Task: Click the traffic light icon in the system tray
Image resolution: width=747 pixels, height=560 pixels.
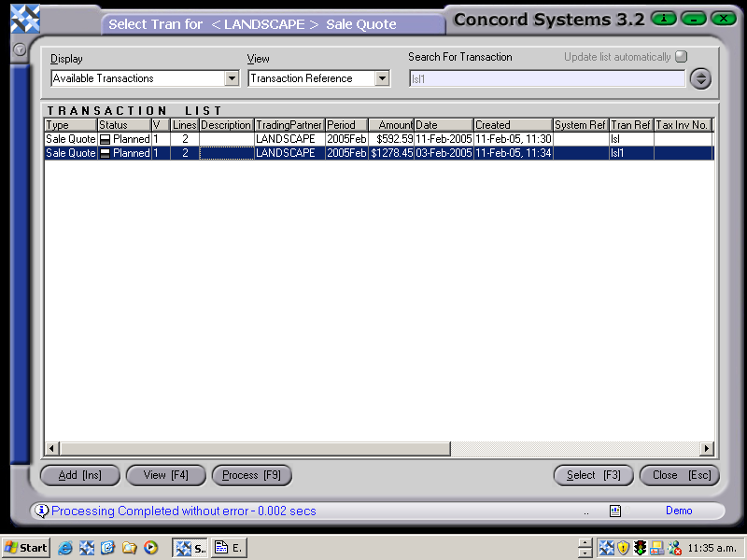Action: click(x=641, y=548)
